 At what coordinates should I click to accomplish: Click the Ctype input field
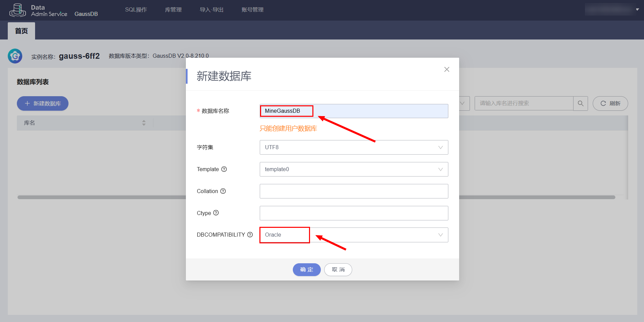(x=354, y=213)
